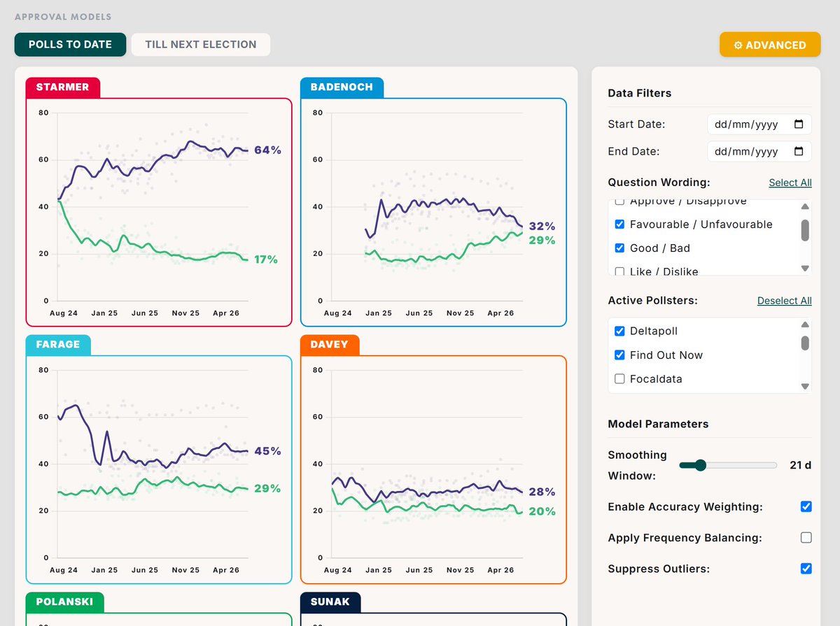
Task: Select the Starmer chart label
Action: coord(63,87)
